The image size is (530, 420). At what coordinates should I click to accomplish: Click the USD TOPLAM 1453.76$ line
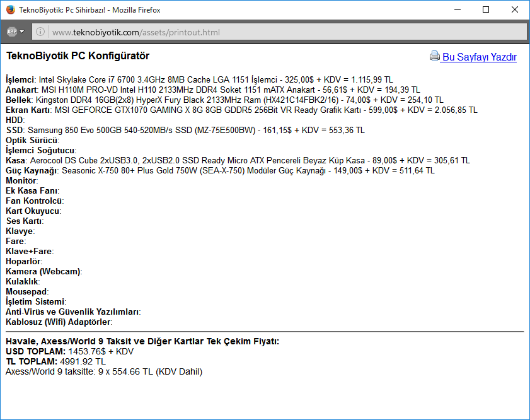click(x=69, y=352)
